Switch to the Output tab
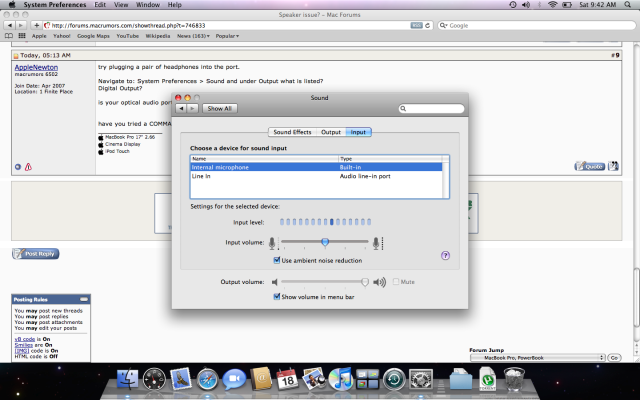The image size is (640, 400). coord(331,132)
